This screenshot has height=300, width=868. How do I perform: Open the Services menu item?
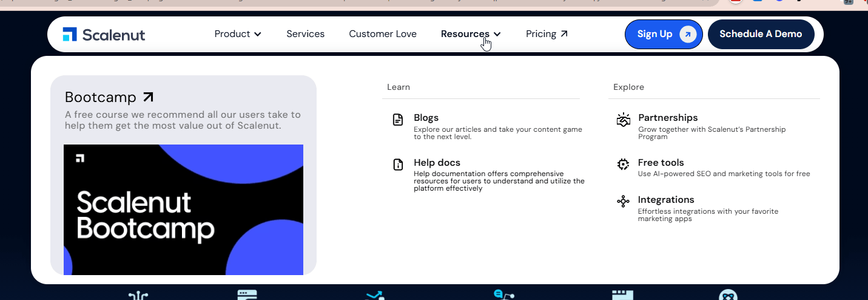click(x=305, y=34)
